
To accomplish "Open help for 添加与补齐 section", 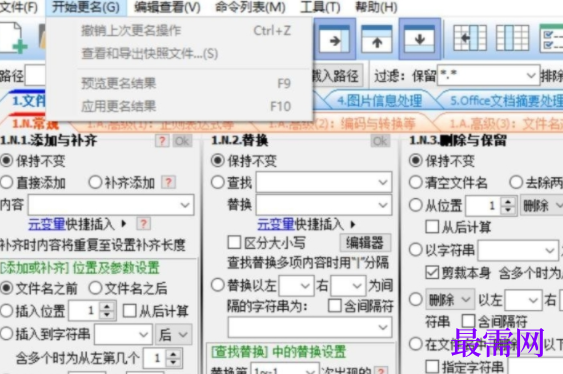I will 162,141.
